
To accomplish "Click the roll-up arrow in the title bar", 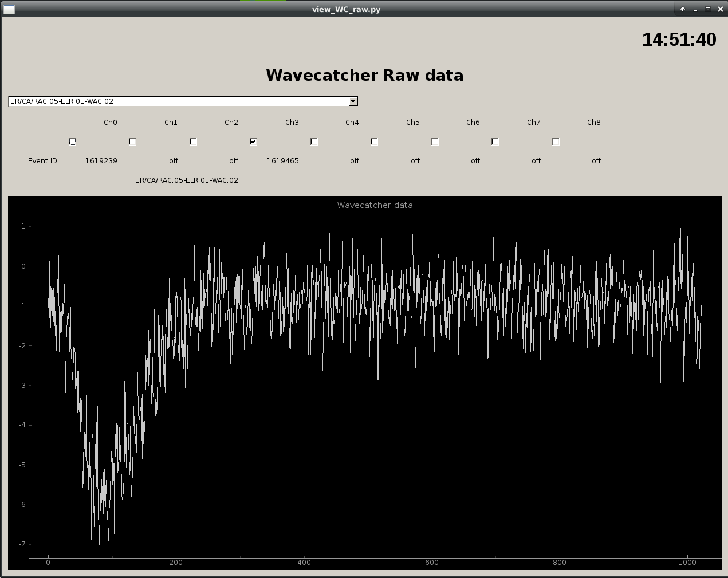I will (683, 9).
